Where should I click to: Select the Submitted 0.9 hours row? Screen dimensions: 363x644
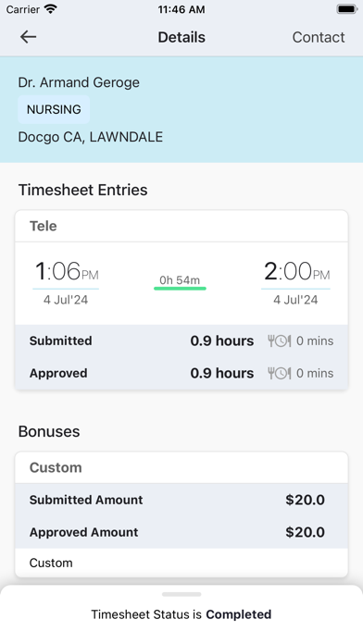(x=181, y=341)
